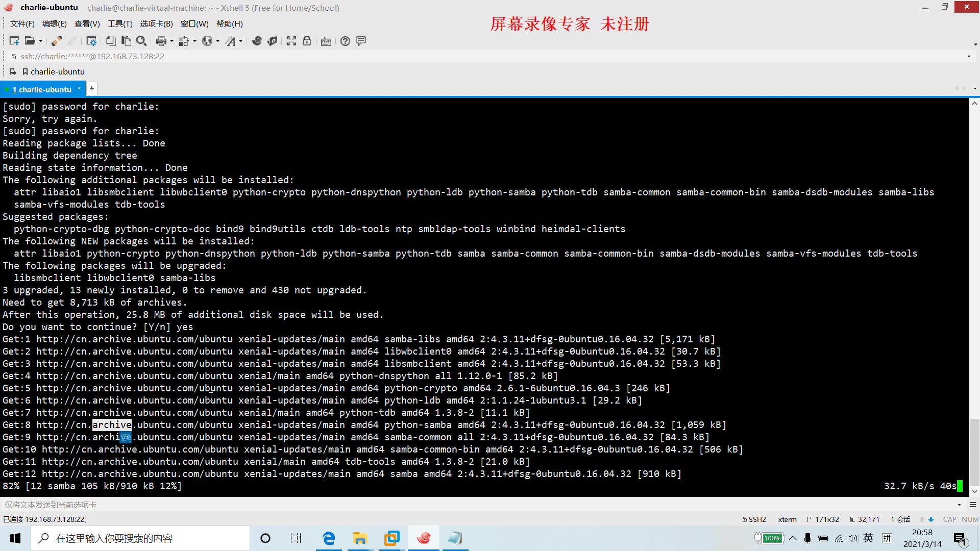The height and width of the screenshot is (551, 980).
Task: Expand the address bar dropdown
Action: tap(969, 56)
